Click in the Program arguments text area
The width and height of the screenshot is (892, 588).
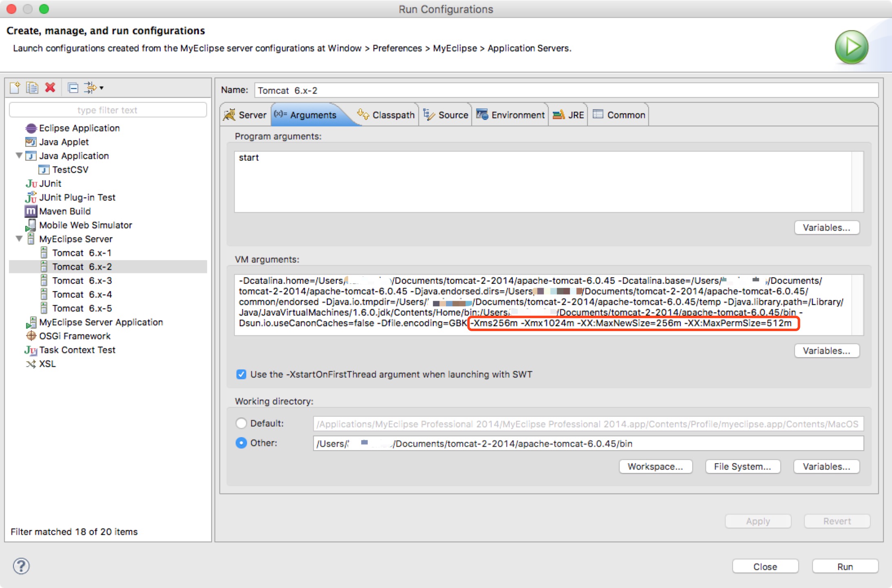pyautogui.click(x=543, y=182)
